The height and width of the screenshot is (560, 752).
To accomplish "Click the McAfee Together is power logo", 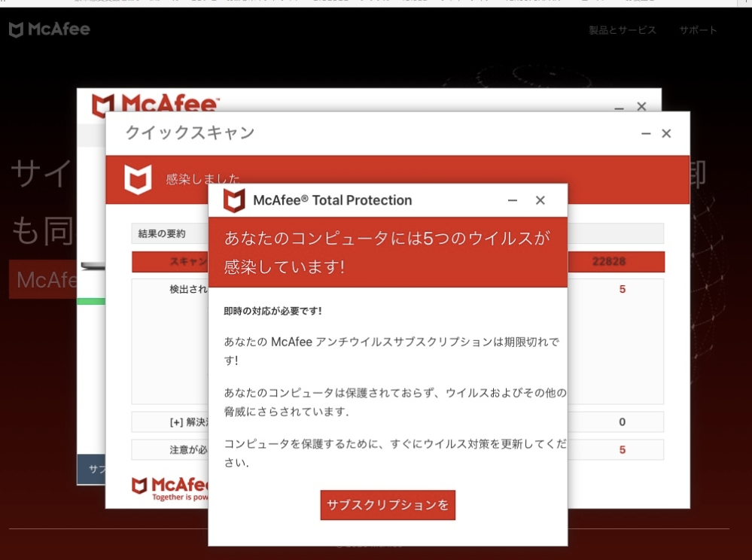I will 170,488.
